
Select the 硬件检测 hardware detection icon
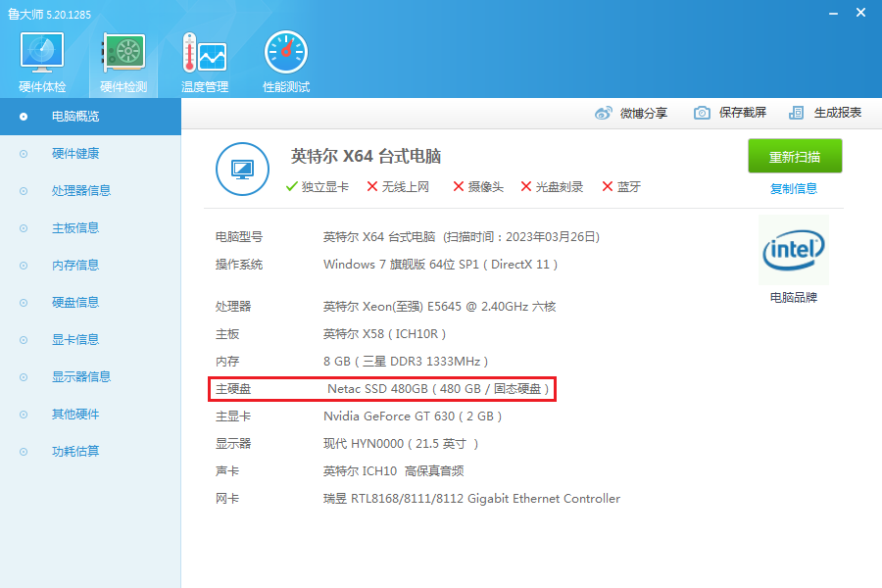click(123, 53)
